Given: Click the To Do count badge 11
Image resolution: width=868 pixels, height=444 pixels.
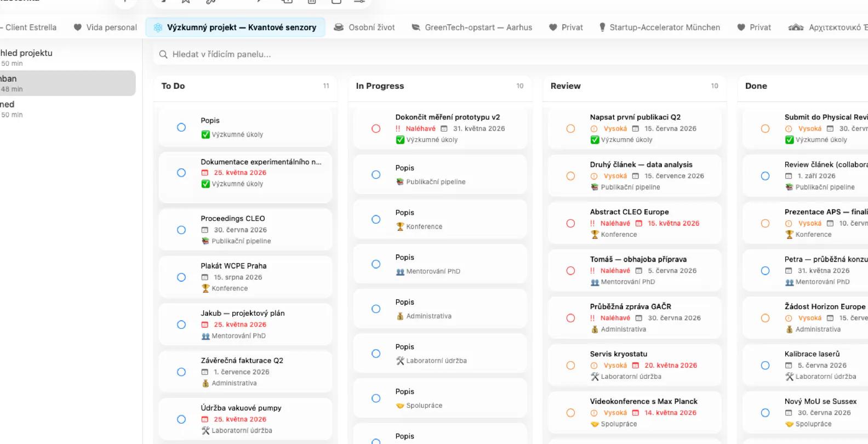Looking at the screenshot, I should (x=326, y=86).
